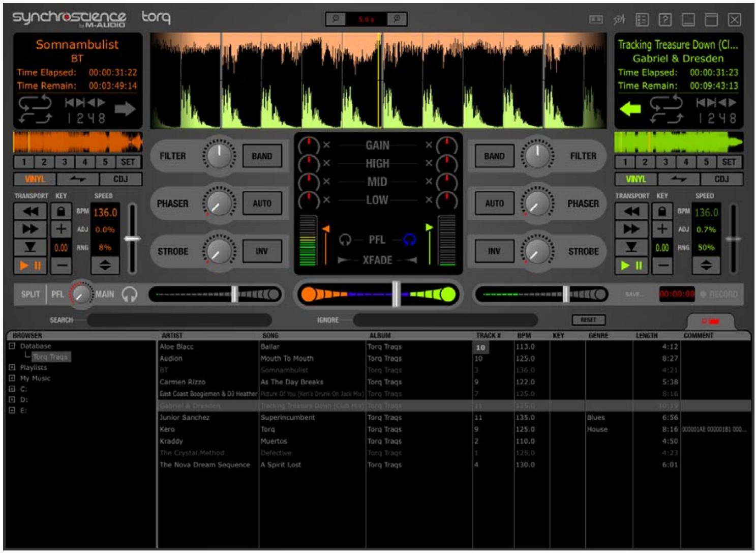Open the preferences list icon
Image resolution: width=756 pixels, height=553 pixels.
pos(642,19)
